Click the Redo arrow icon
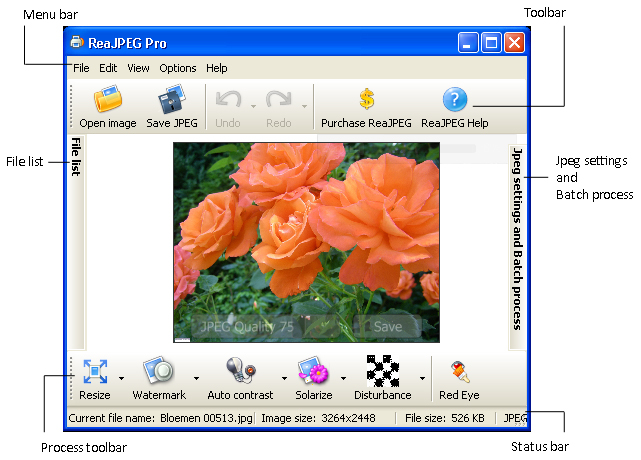The height and width of the screenshot is (460, 641). coord(279,99)
